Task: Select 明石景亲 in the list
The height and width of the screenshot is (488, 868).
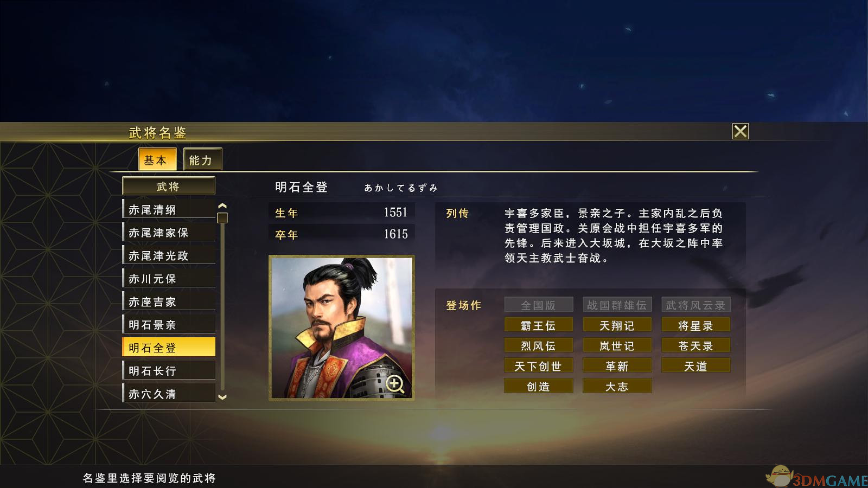Action: (x=169, y=324)
